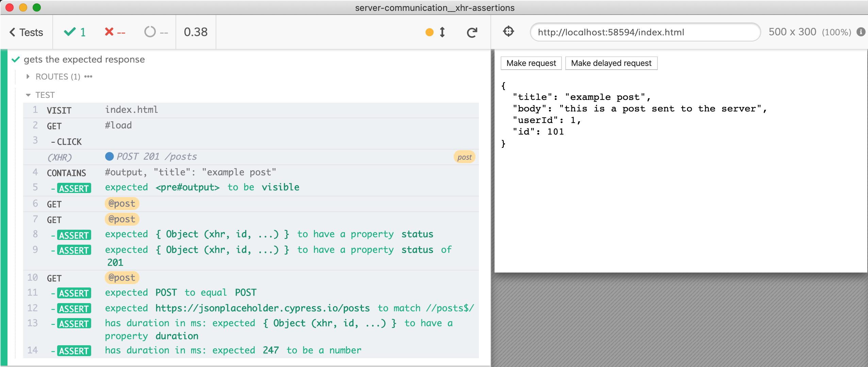Click the ROUTES ellipsis icon
Image resolution: width=868 pixels, height=367 pixels.
(88, 77)
